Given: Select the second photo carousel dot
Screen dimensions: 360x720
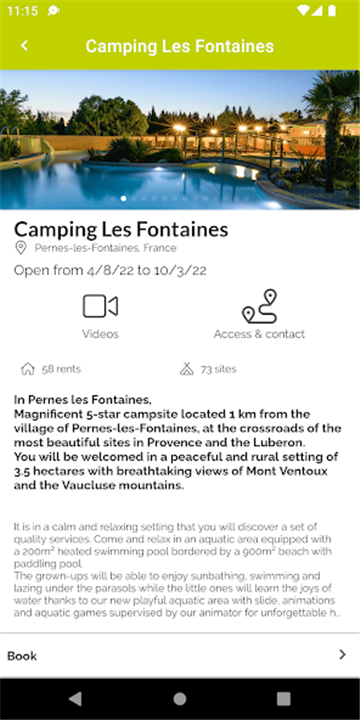Looking at the screenshot, I should [x=123, y=198].
